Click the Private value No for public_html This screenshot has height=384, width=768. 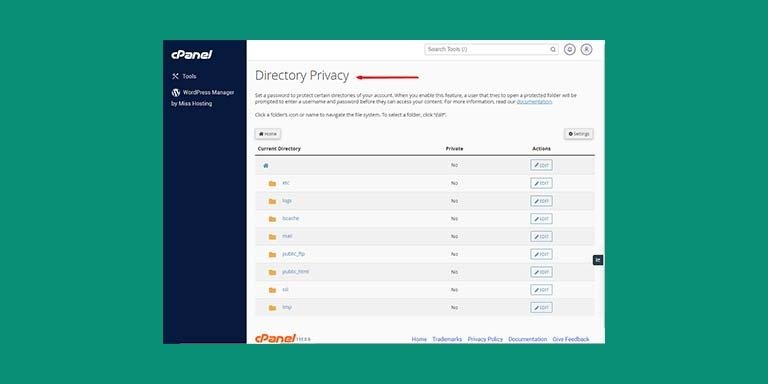click(455, 272)
